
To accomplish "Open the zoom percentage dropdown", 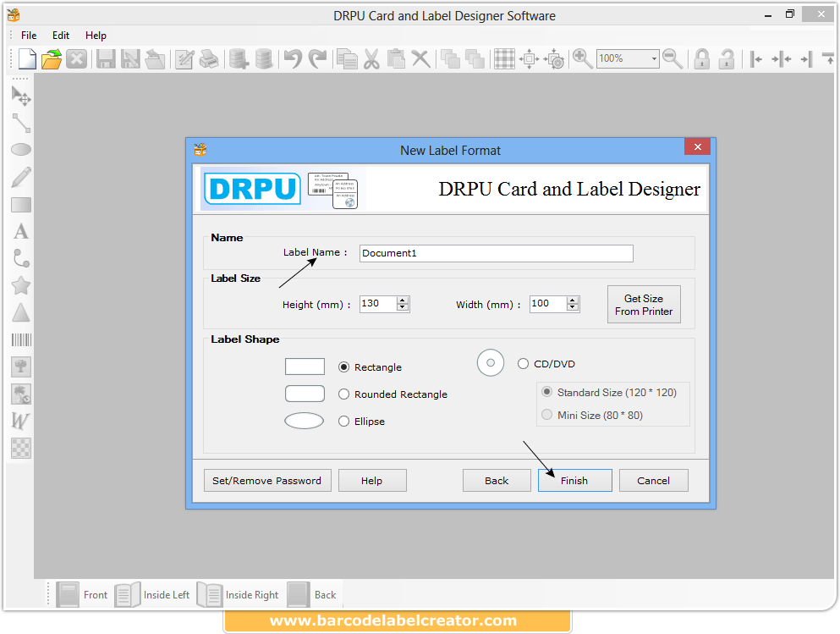I will click(x=653, y=59).
